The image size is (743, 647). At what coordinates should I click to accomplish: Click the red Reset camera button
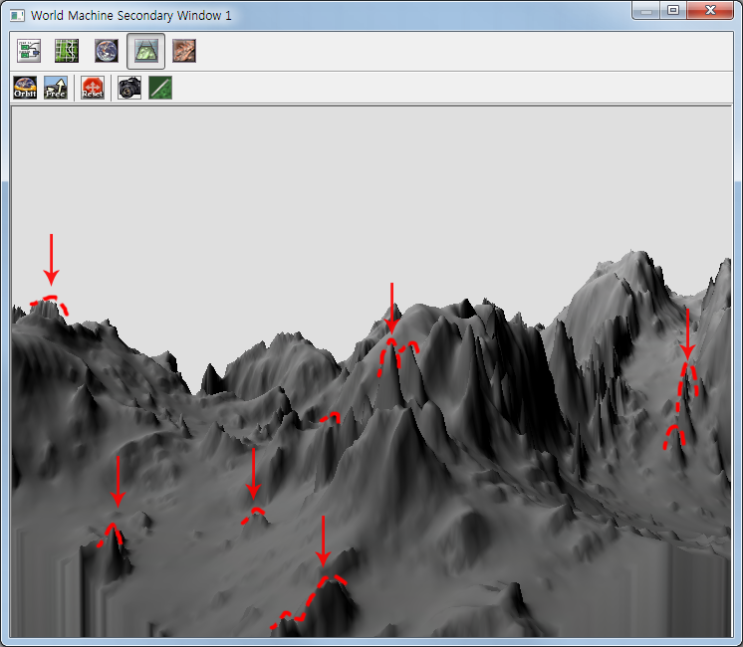click(x=92, y=88)
